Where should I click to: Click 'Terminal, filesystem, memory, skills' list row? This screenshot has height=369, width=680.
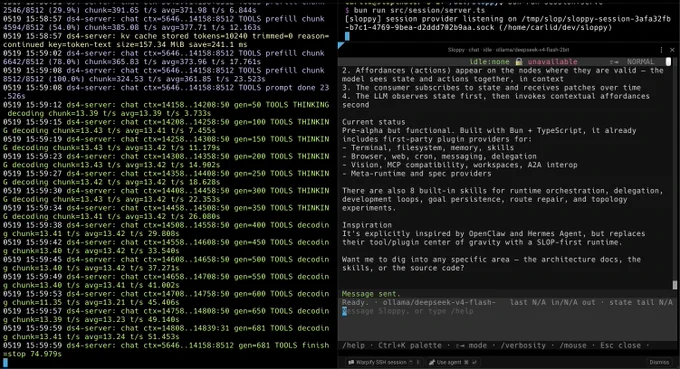click(428, 147)
